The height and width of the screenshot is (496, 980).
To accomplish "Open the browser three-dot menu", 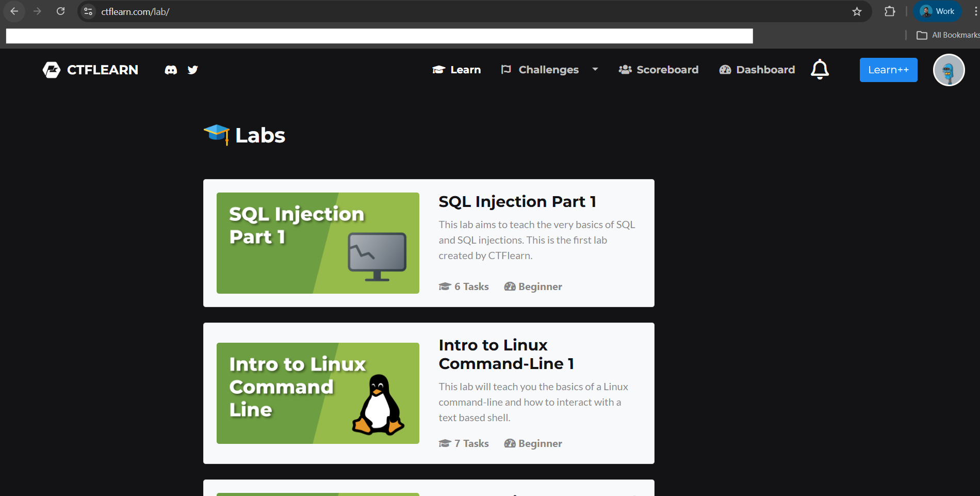I will click(975, 11).
